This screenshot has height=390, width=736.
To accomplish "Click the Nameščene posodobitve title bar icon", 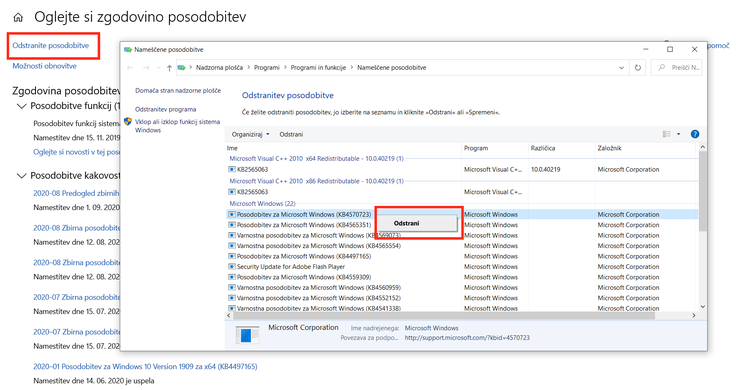I will (x=128, y=49).
